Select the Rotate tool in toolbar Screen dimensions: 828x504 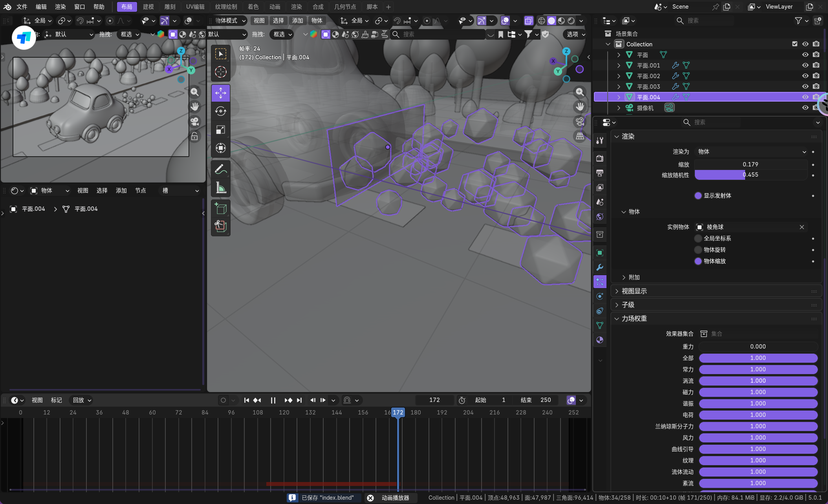pos(220,111)
